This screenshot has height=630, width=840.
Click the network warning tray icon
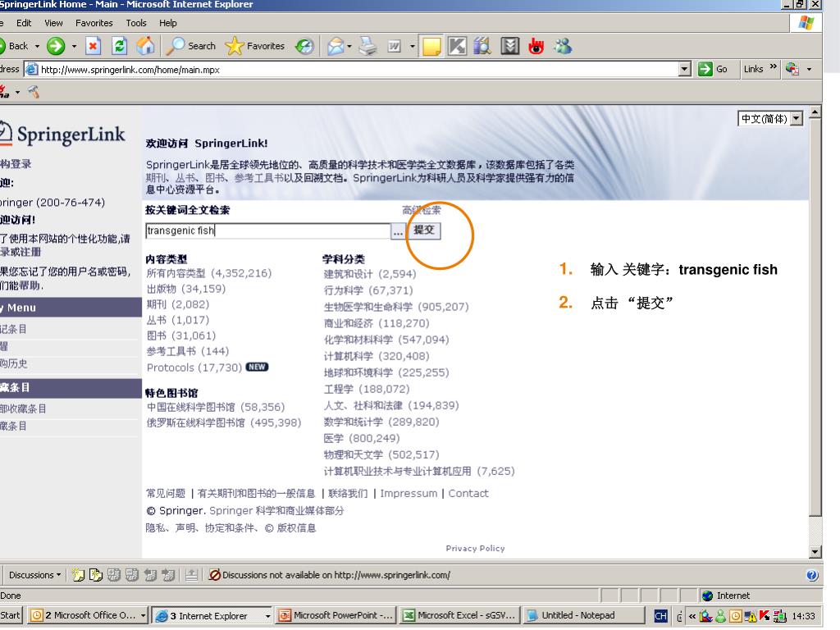(x=750, y=616)
